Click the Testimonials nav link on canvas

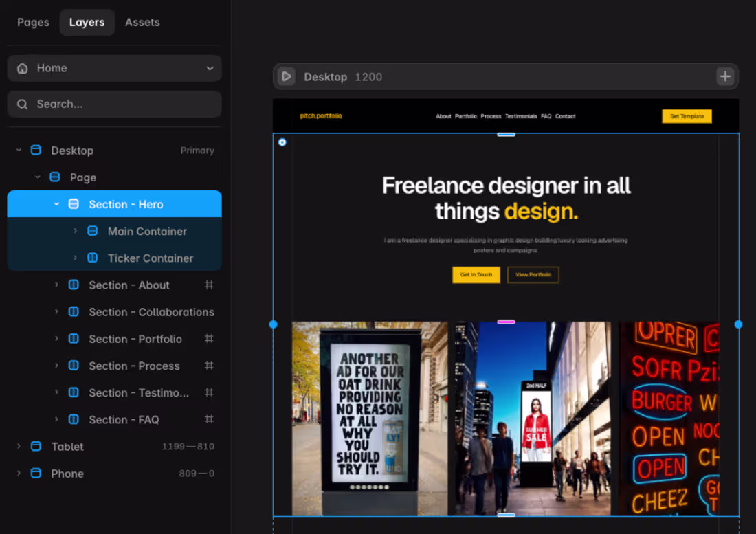point(521,116)
